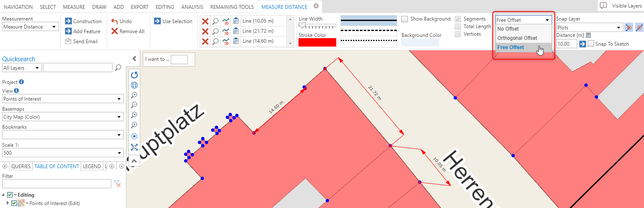Open 3D profile for Line (21.72 m)
Viewport: 644px width, 208px height.
pyautogui.click(x=226, y=31)
